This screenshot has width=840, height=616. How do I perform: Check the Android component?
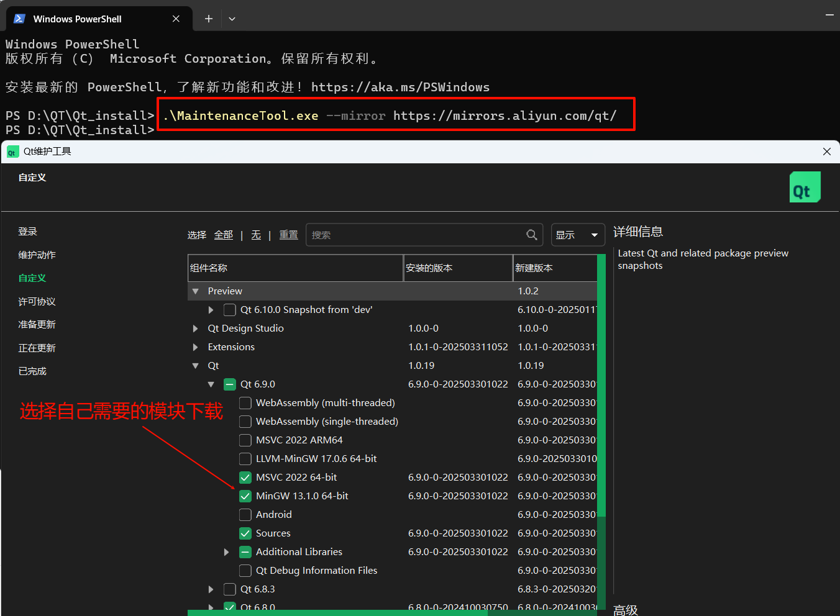tap(245, 515)
